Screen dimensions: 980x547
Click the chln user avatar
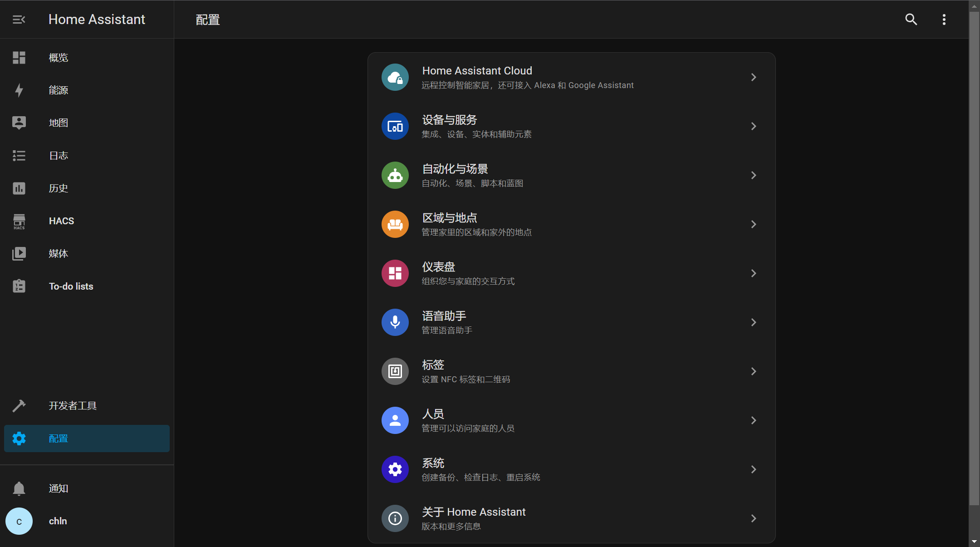pyautogui.click(x=19, y=521)
